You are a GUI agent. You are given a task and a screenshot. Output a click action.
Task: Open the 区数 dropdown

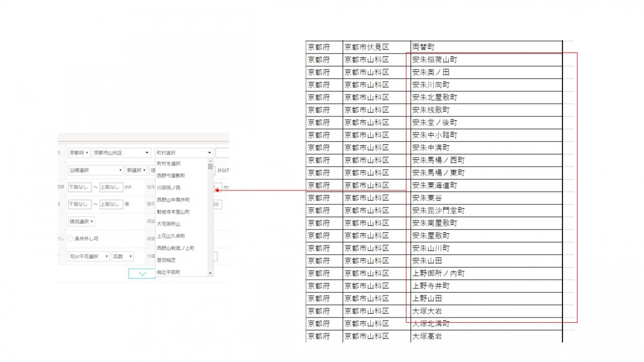point(122,257)
